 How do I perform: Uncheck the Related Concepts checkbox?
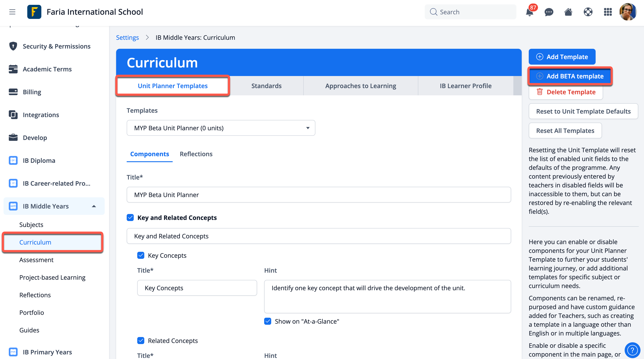click(141, 341)
